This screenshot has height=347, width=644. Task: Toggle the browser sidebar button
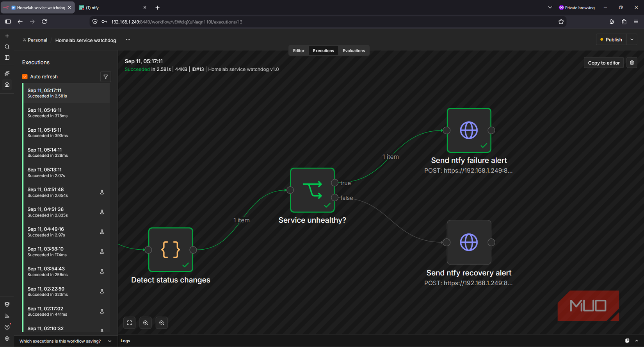8,22
